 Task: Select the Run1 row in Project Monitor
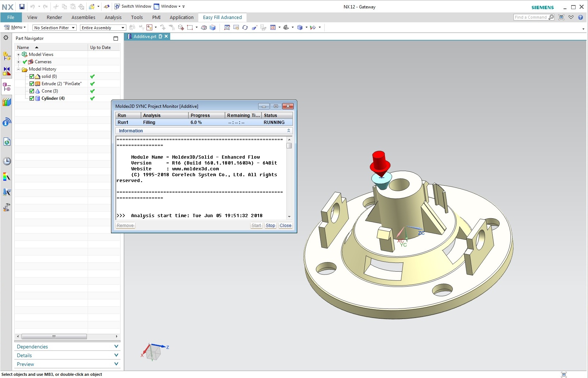pos(204,122)
